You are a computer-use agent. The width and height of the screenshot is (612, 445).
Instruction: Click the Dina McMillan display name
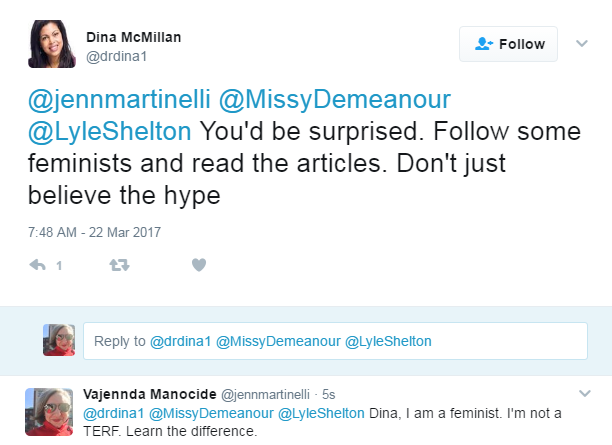(x=133, y=37)
